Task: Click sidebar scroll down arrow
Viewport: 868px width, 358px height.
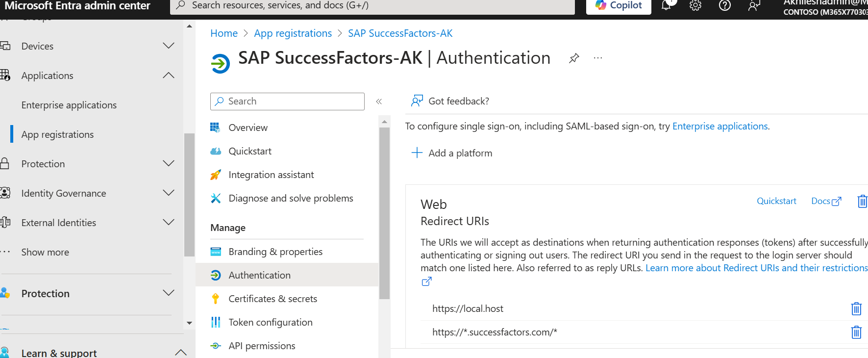Action: [x=189, y=323]
